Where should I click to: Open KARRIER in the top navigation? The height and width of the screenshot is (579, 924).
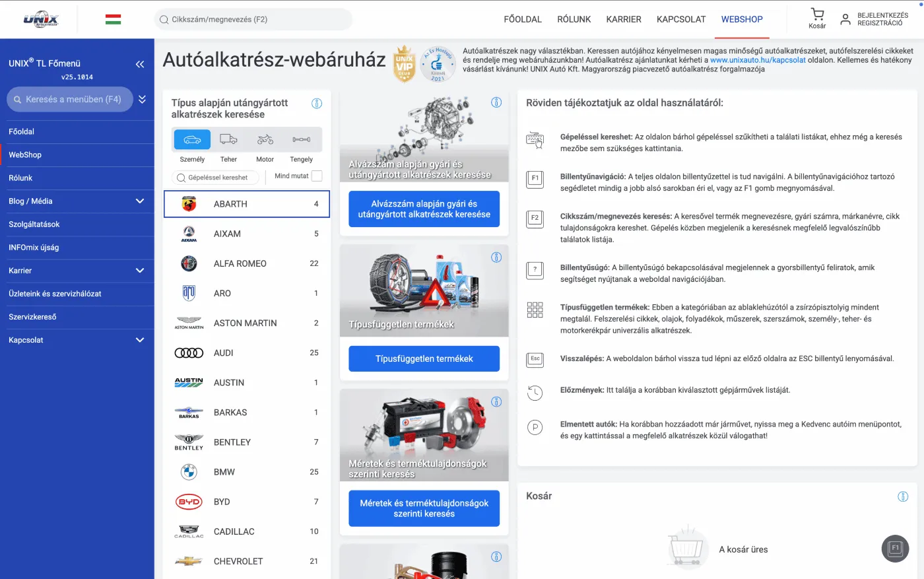click(624, 19)
